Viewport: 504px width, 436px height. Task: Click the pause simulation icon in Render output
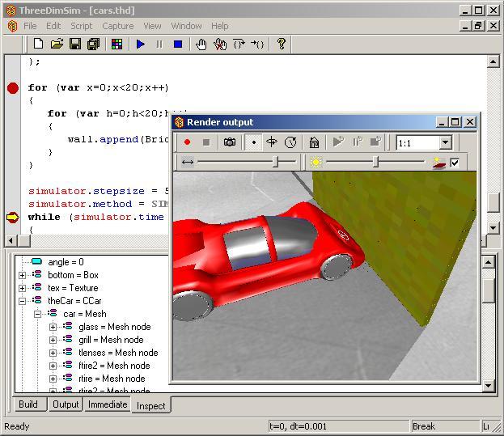(358, 142)
